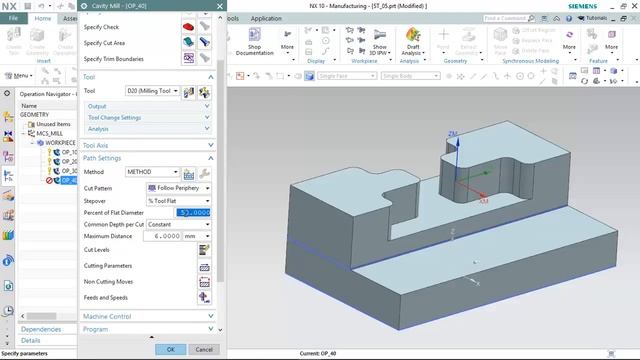Image resolution: width=640 pixels, height=360 pixels.
Task: Click the resource bar gear options icon
Action: (7, 93)
